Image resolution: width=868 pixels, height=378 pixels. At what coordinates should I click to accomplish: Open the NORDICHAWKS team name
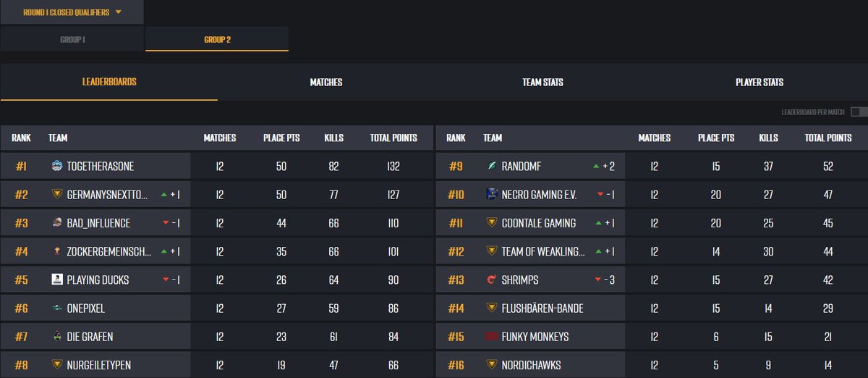tap(531, 365)
